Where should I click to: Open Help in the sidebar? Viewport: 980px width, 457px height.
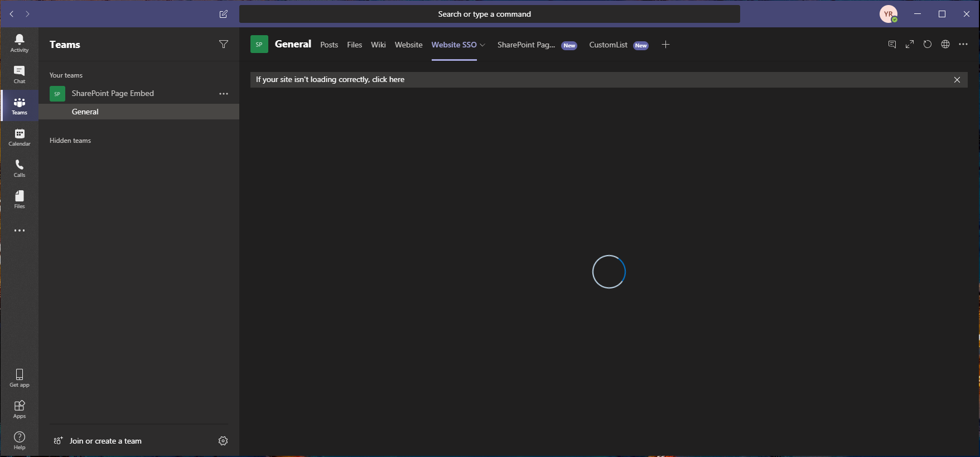(x=20, y=440)
